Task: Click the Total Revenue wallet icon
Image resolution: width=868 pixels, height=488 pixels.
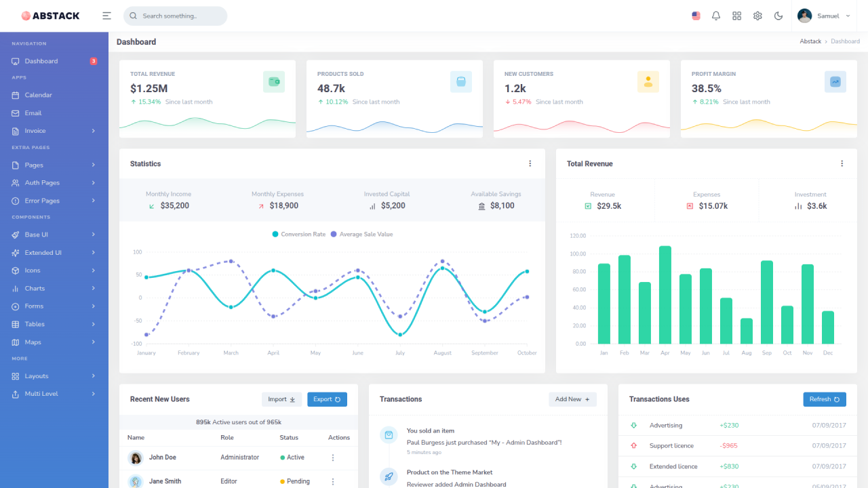Action: coord(274,82)
